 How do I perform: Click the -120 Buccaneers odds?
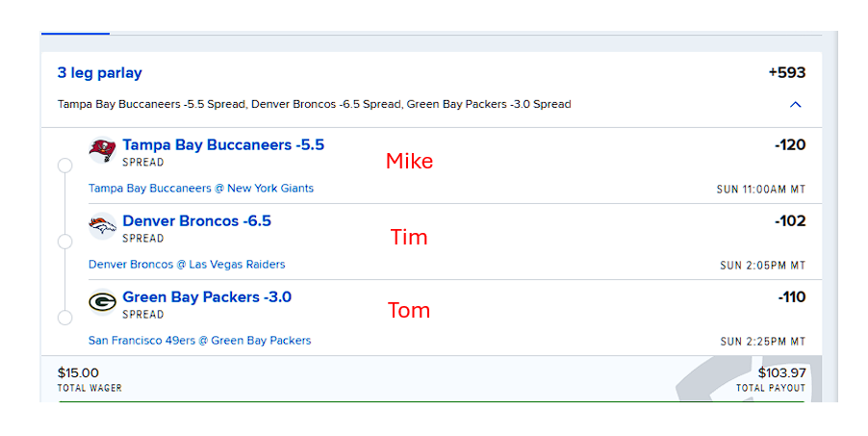789,145
